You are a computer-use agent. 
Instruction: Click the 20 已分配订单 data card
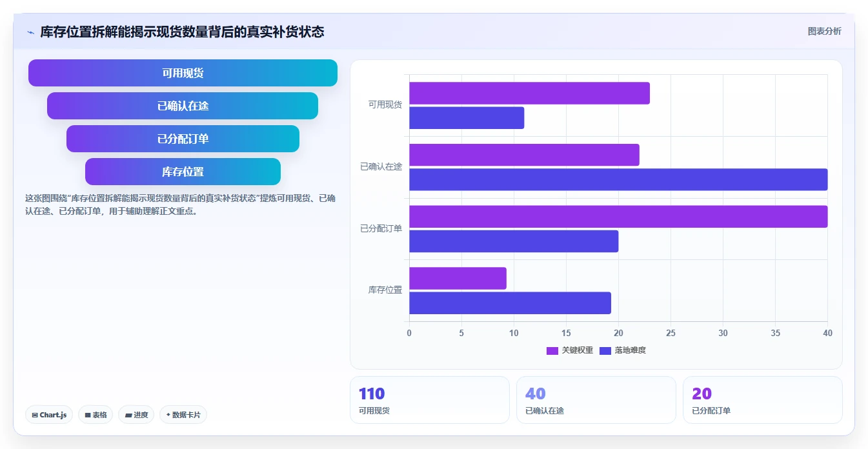coord(763,400)
